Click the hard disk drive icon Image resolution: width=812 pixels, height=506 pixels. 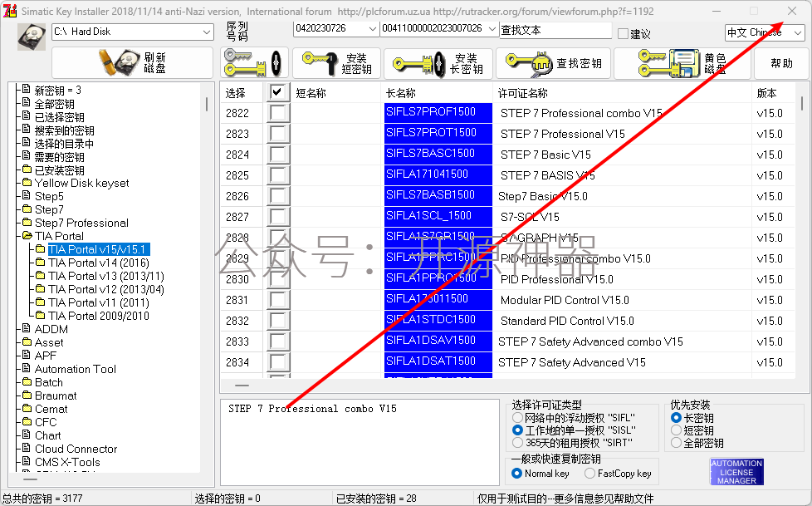pyautogui.click(x=32, y=37)
